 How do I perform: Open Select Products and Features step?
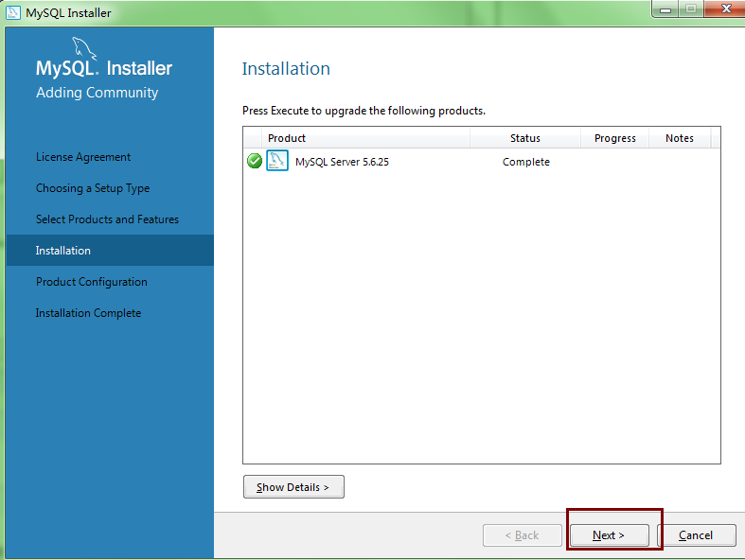tap(107, 219)
